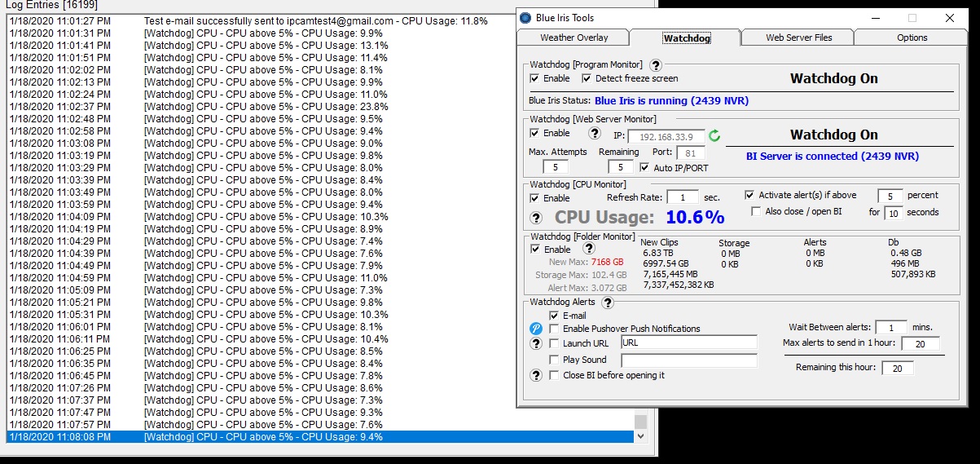Click Max alerts to send in 1 hour field

(921, 343)
